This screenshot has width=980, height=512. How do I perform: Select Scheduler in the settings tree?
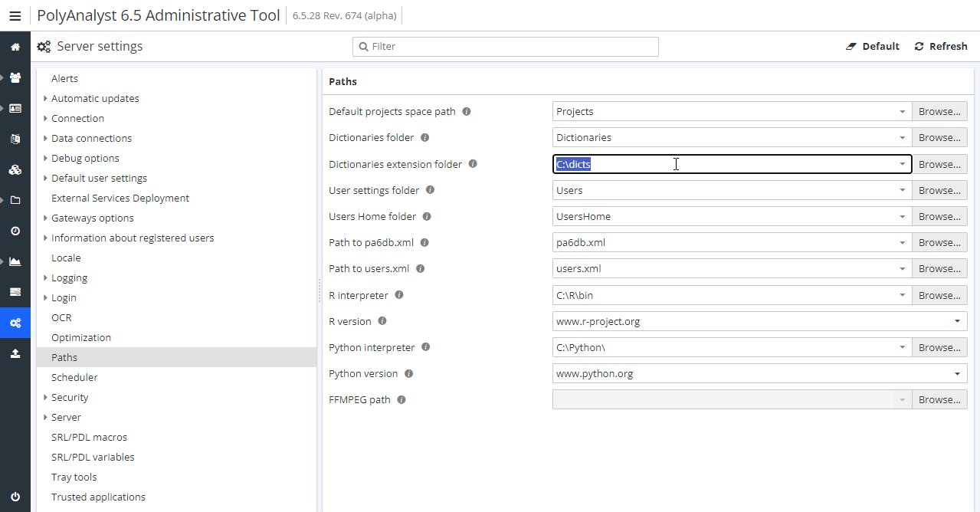tap(74, 377)
